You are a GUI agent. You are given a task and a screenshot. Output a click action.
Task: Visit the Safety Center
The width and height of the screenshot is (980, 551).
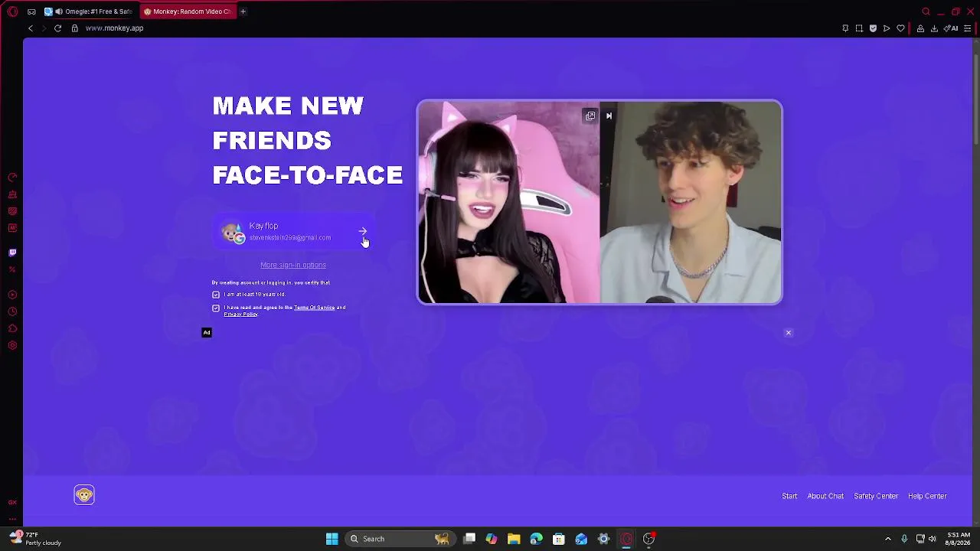876,496
